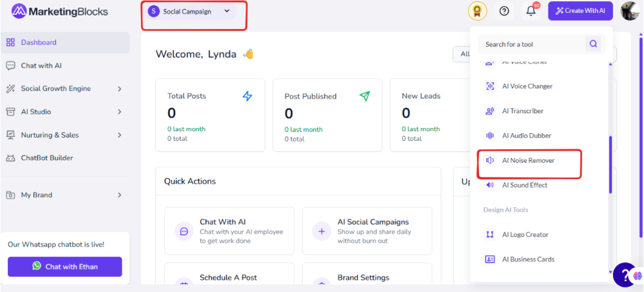This screenshot has width=644, height=292.
Task: Click the Design AI Tools section label
Action: (506, 210)
